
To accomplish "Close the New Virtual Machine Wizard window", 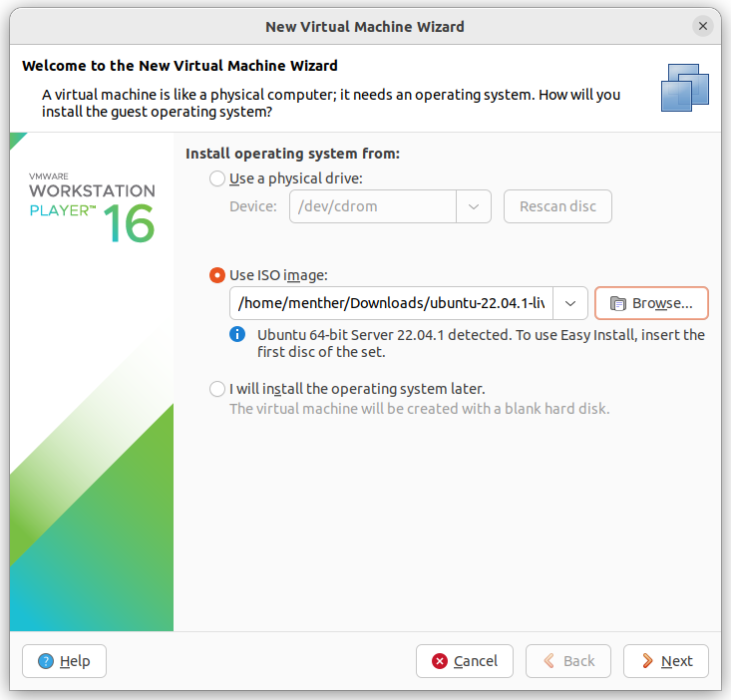I will pos(703,26).
